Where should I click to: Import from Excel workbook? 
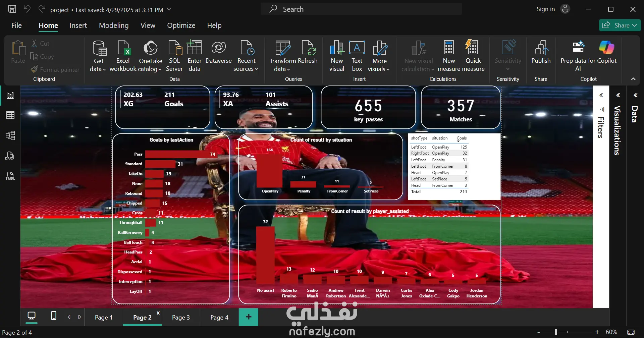click(x=123, y=56)
